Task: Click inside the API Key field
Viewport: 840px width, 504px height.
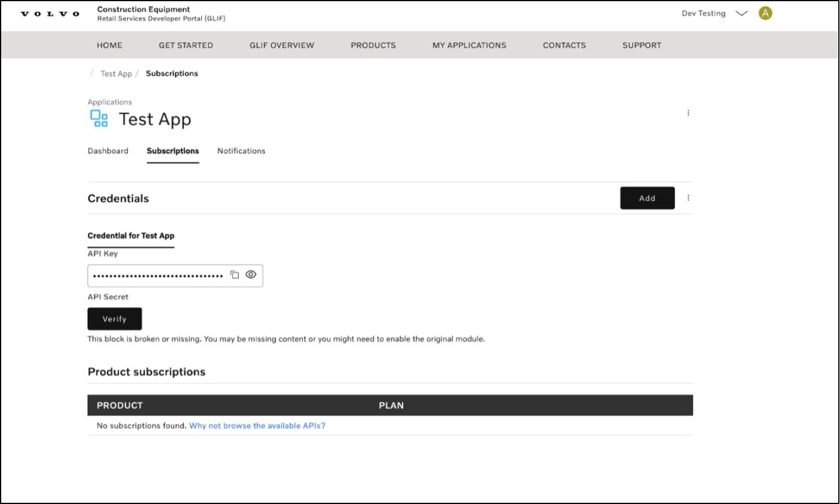Action: click(x=157, y=275)
